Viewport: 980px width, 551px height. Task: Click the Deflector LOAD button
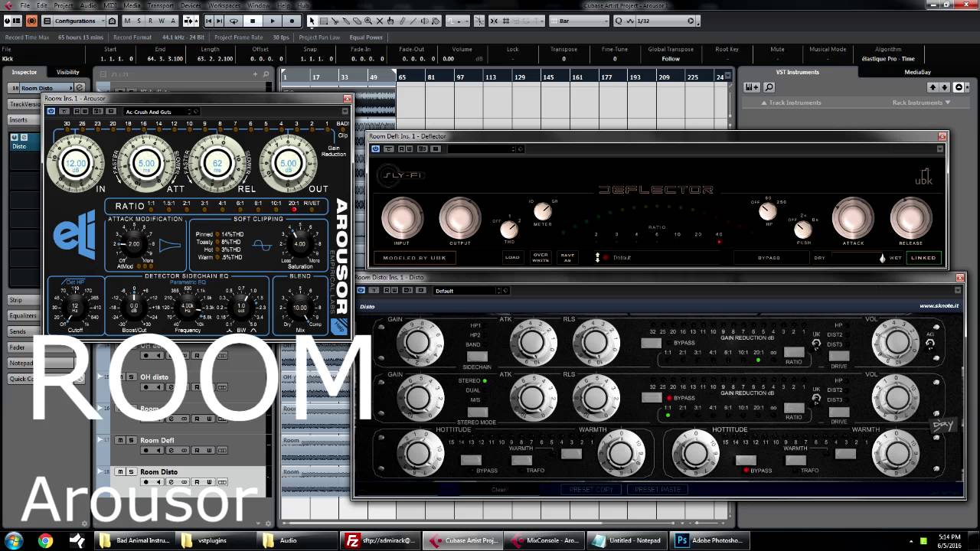tap(512, 257)
